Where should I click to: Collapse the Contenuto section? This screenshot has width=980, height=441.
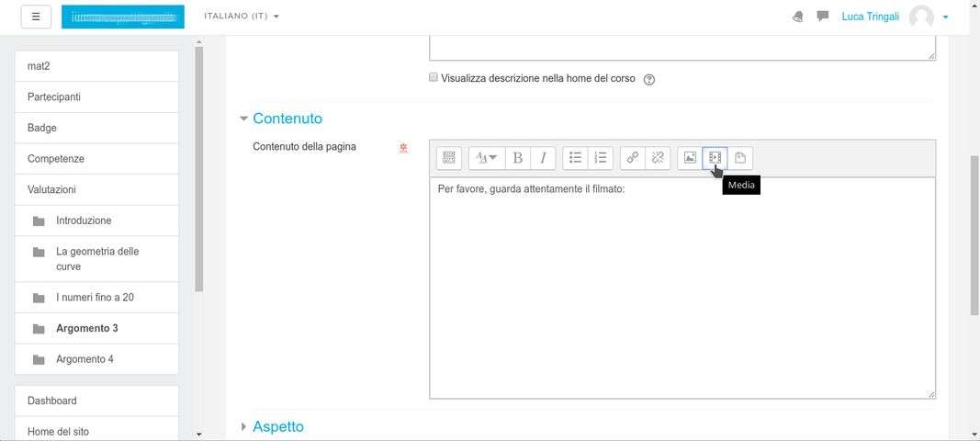point(243,119)
